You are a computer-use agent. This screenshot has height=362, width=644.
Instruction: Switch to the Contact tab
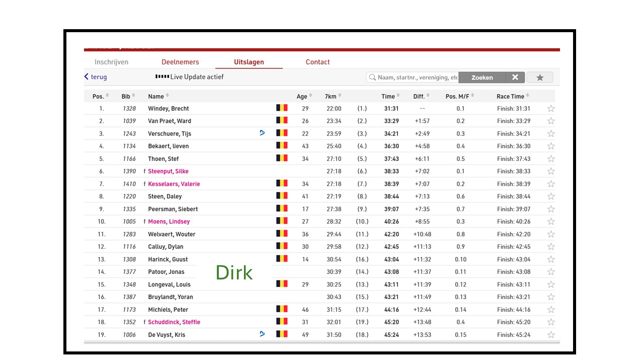[317, 62]
